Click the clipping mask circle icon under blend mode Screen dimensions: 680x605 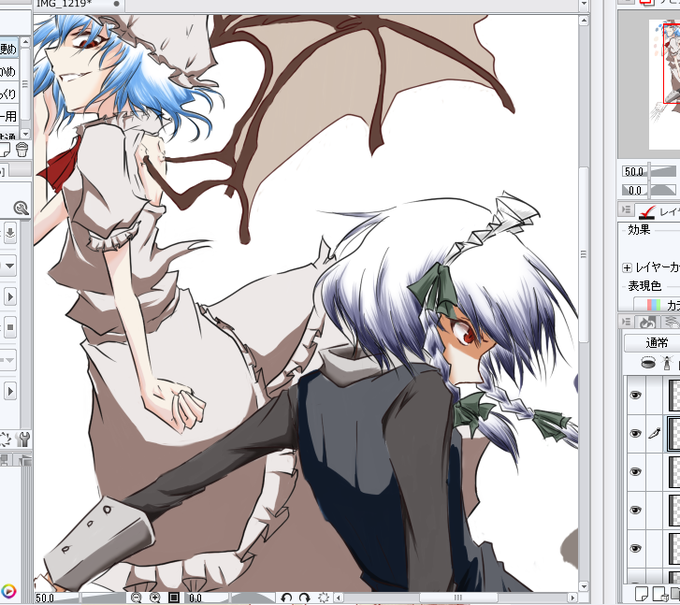click(x=648, y=363)
